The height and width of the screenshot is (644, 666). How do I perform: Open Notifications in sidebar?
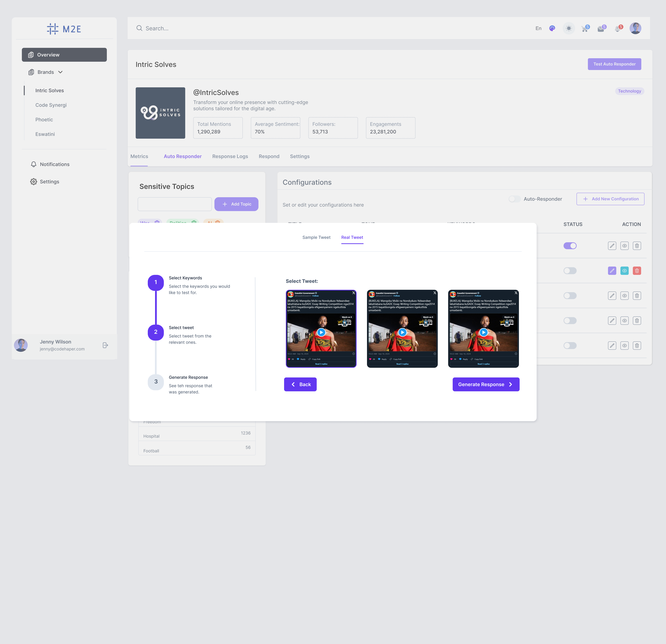[x=50, y=164]
